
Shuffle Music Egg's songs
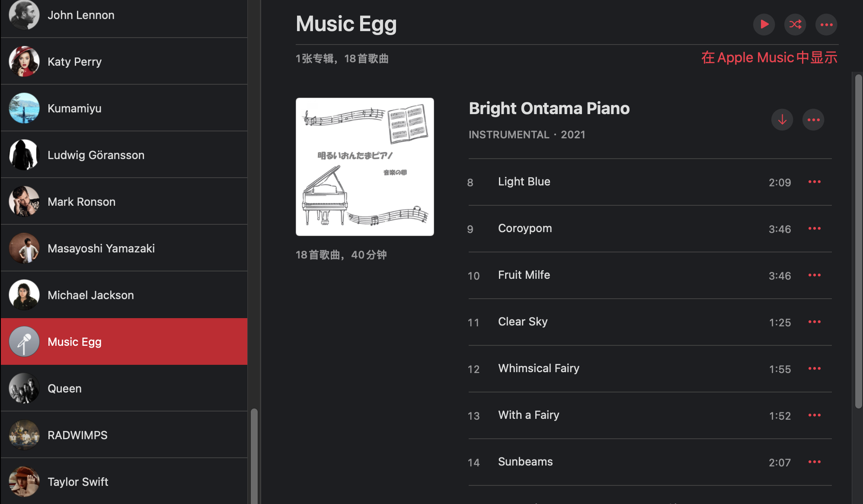[x=795, y=24]
